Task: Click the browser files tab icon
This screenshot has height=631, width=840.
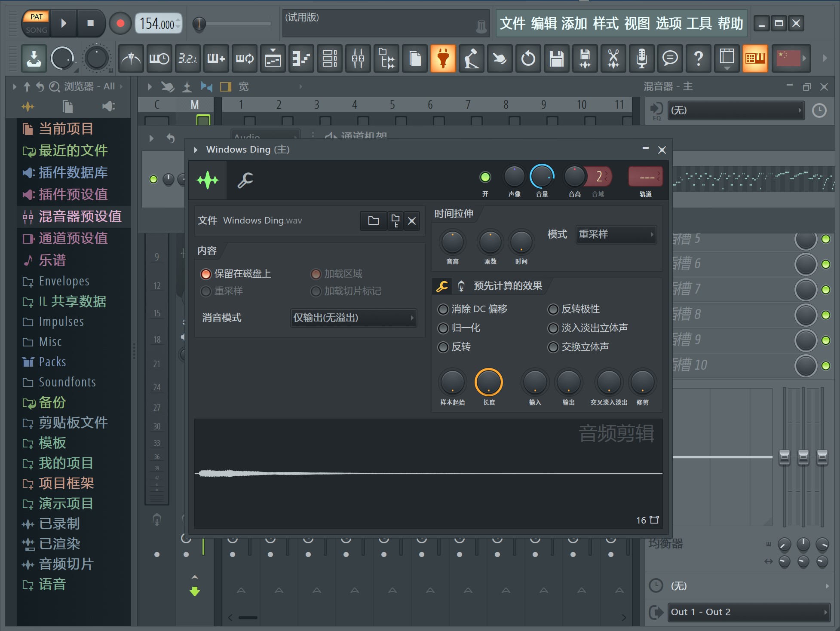Action: [67, 106]
